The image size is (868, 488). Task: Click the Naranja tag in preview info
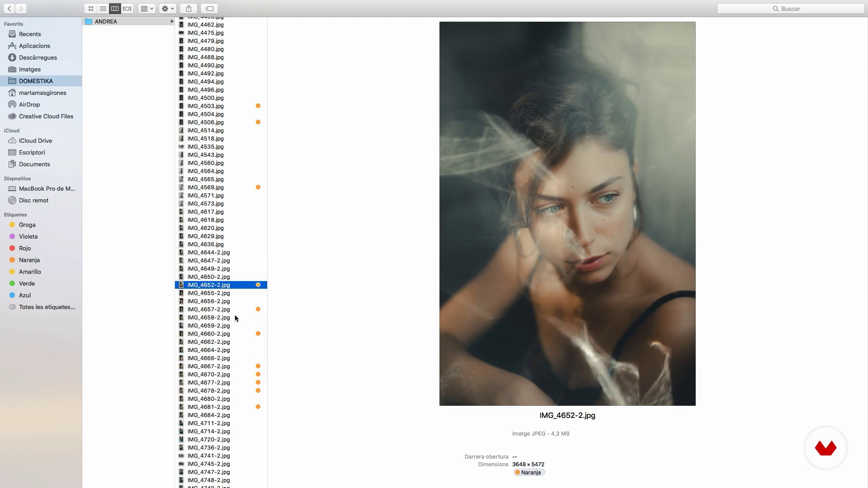[x=529, y=472]
